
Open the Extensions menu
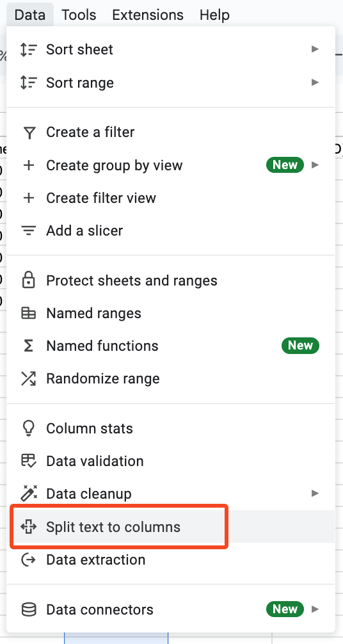click(x=148, y=15)
